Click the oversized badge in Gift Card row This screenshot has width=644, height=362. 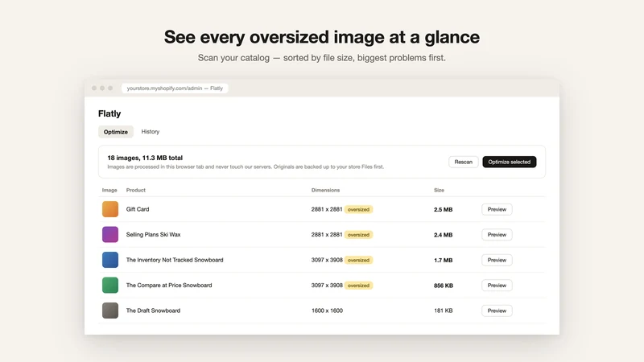tap(358, 209)
